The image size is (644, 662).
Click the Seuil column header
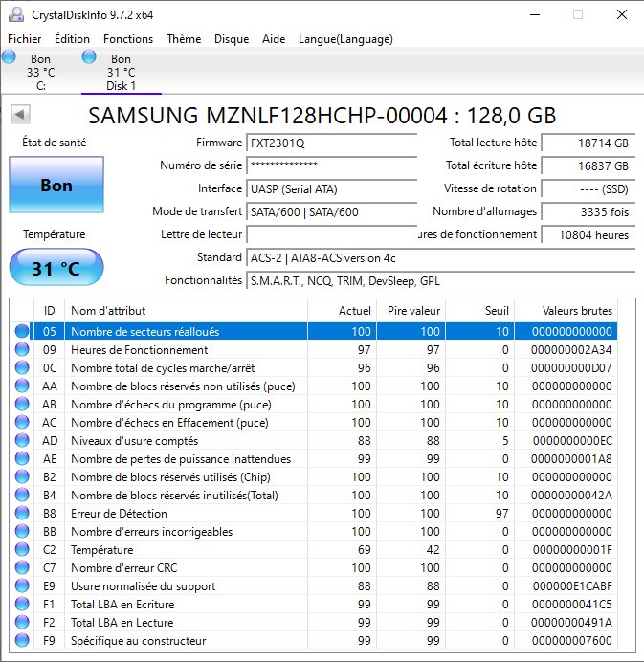(x=480, y=311)
